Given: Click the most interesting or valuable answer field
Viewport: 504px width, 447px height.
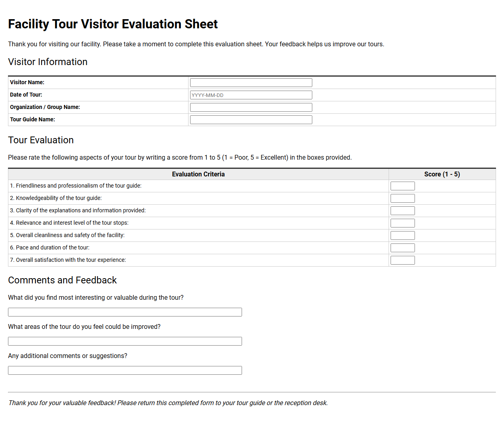Looking at the screenshot, I should click(125, 312).
